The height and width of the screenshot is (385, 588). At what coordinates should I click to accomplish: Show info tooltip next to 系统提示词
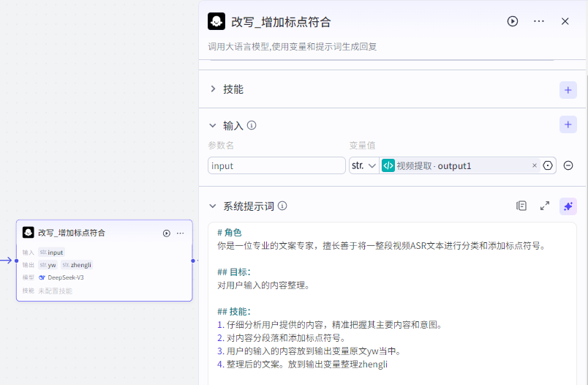[282, 206]
